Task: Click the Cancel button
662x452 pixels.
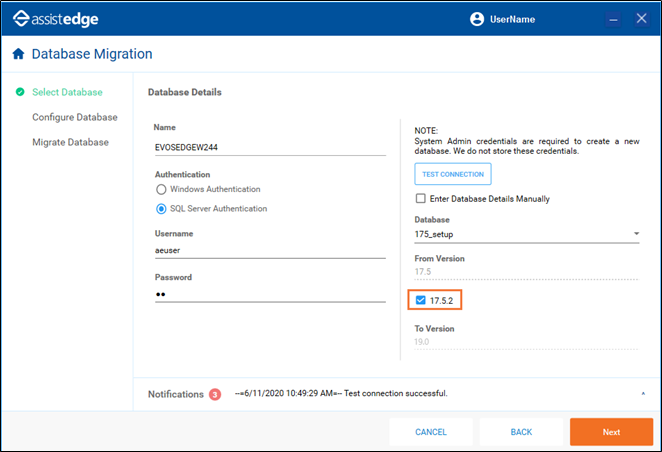Action: [x=430, y=432]
